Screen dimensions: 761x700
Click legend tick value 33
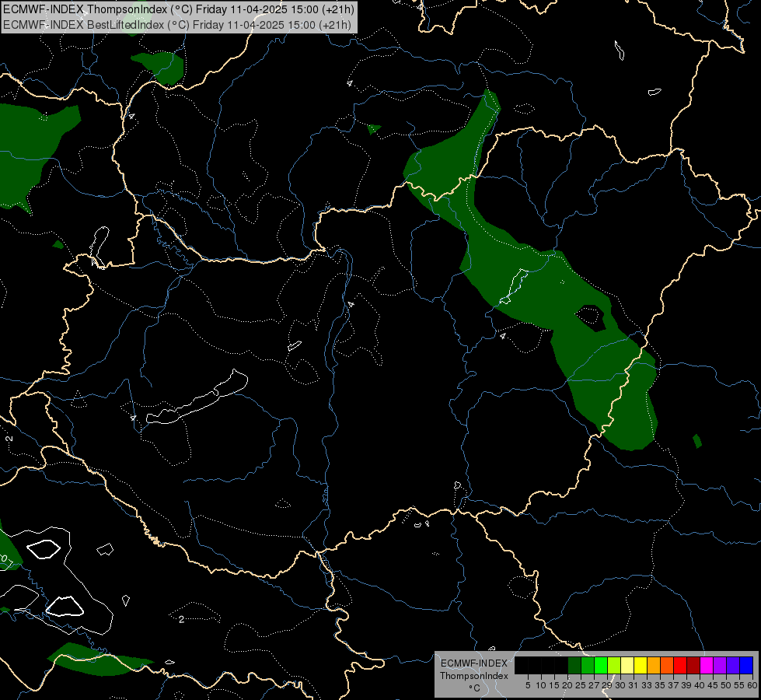[x=647, y=685]
